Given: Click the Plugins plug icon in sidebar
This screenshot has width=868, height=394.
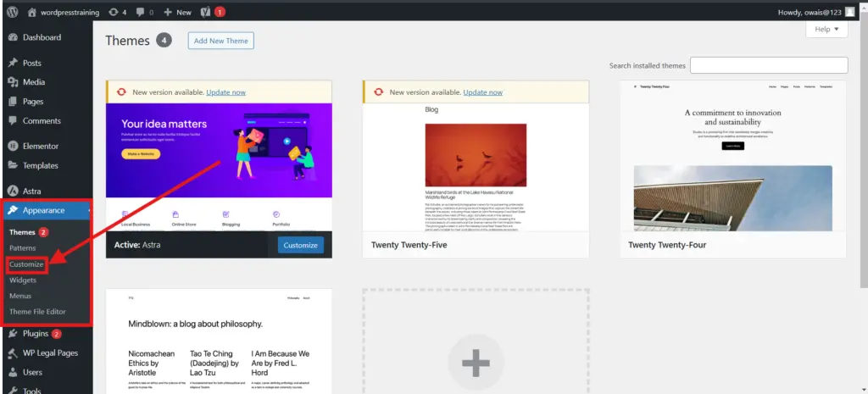Looking at the screenshot, I should point(14,334).
